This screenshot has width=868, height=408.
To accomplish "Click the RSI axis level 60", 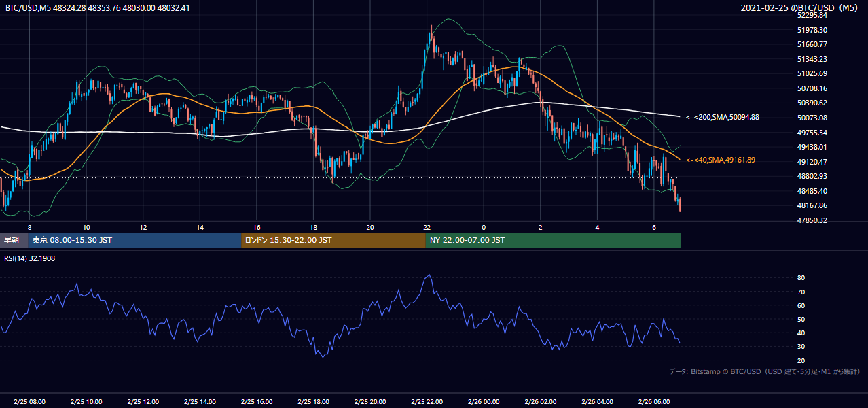I will coord(801,305).
